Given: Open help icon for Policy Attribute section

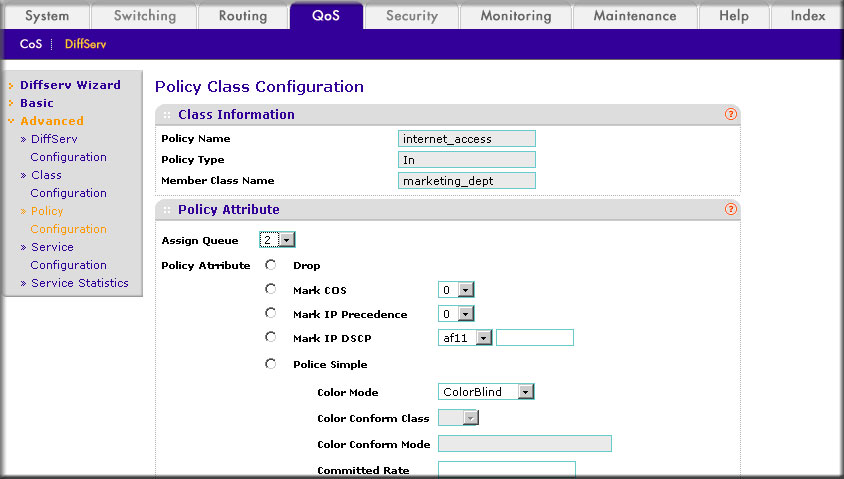Looking at the screenshot, I should tap(730, 209).
